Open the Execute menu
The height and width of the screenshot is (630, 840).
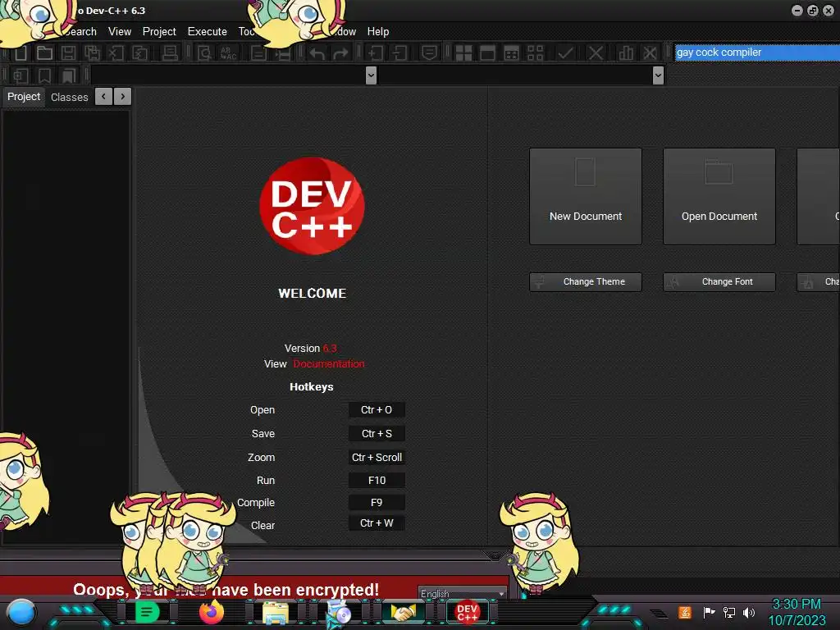click(x=208, y=32)
